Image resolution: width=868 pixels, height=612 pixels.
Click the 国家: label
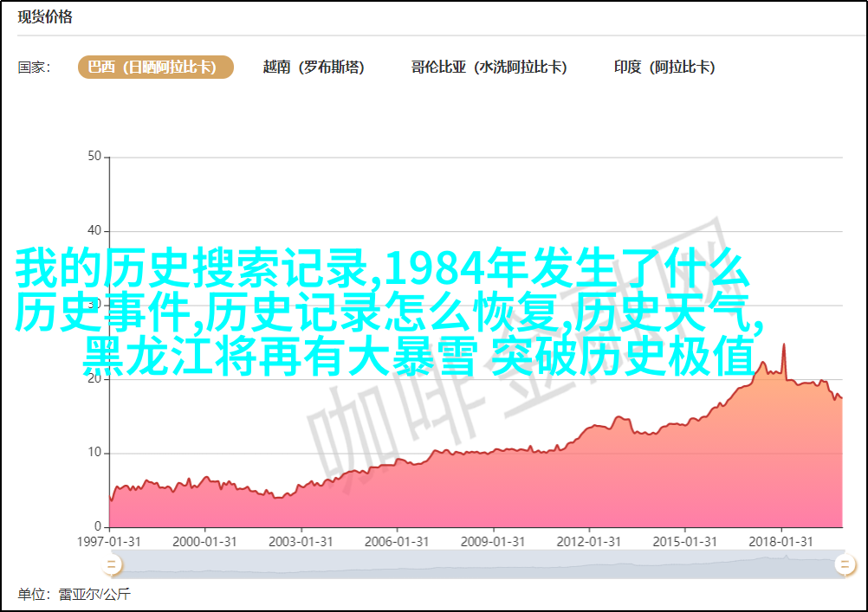point(34,68)
